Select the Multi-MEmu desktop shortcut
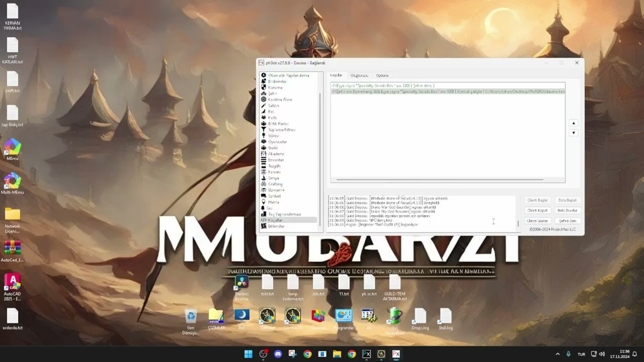 13,184
